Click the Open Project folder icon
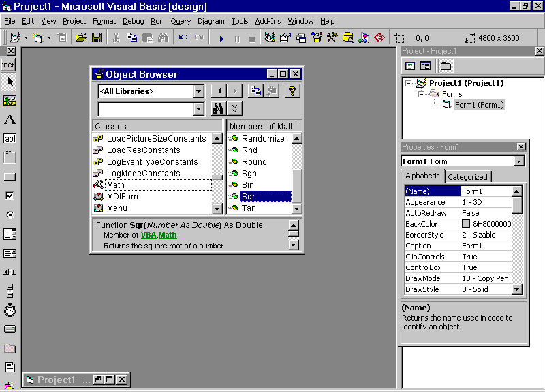The image size is (545, 392). coord(80,37)
